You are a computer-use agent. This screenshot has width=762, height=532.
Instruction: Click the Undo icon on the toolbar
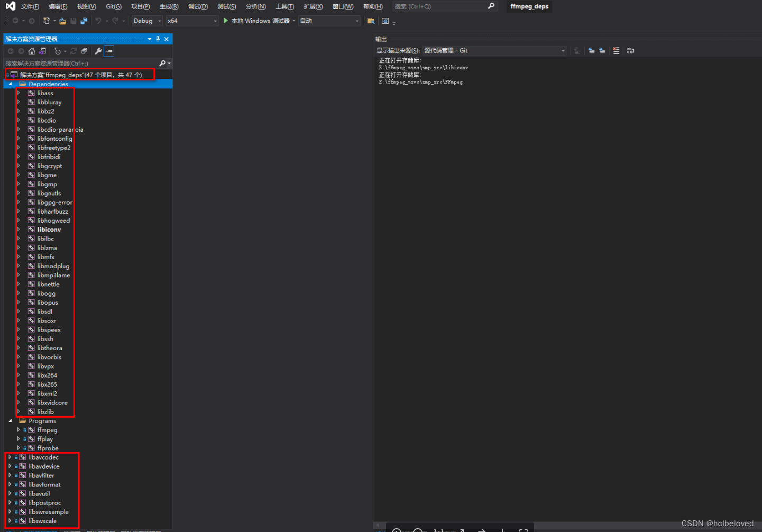(x=100, y=21)
